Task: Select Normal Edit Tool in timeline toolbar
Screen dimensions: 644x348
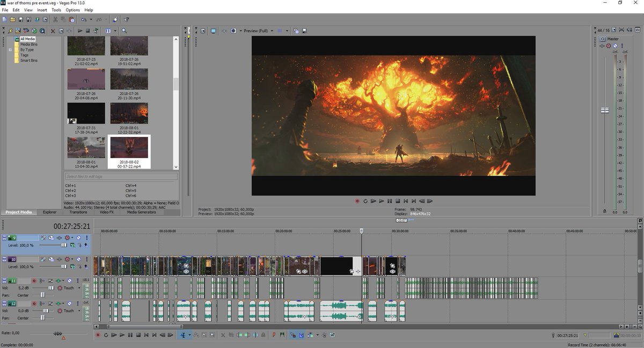Action: [183, 335]
